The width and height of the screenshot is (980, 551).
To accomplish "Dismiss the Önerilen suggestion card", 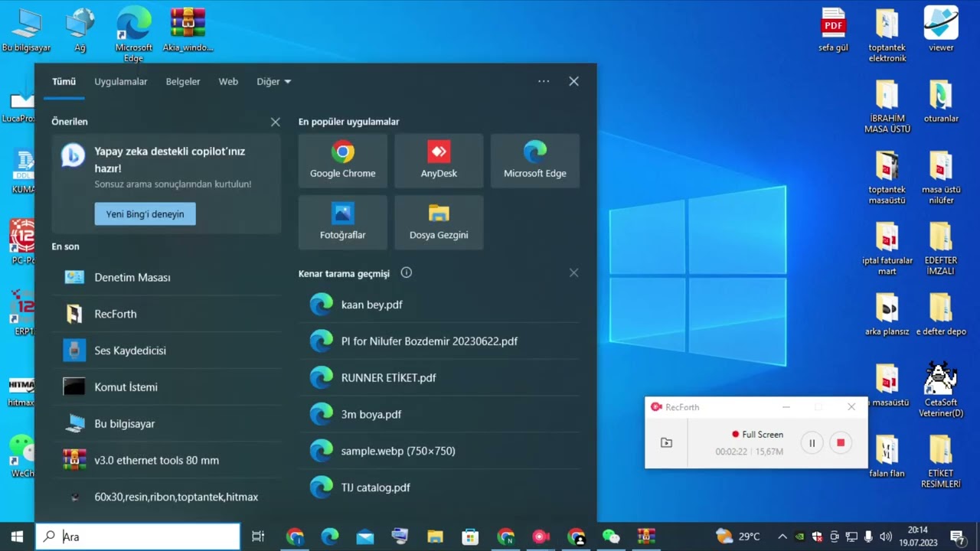I will coord(275,122).
